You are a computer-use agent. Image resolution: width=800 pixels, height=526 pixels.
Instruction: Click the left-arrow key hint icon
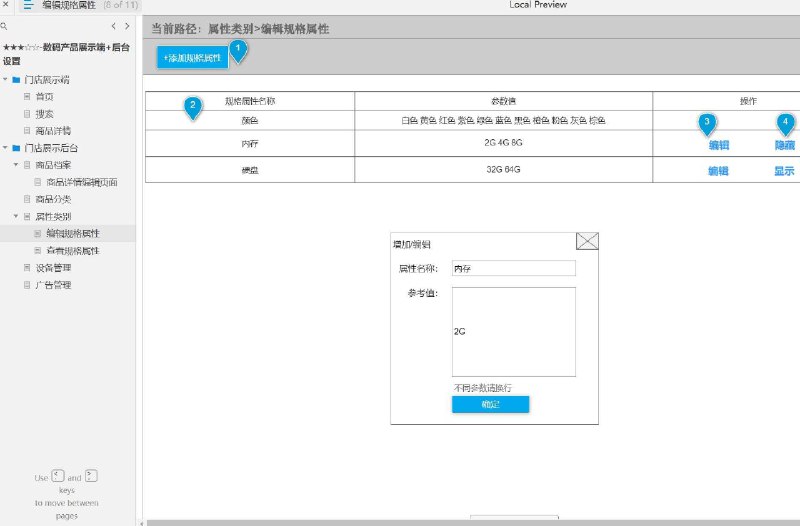pyautogui.click(x=58, y=475)
